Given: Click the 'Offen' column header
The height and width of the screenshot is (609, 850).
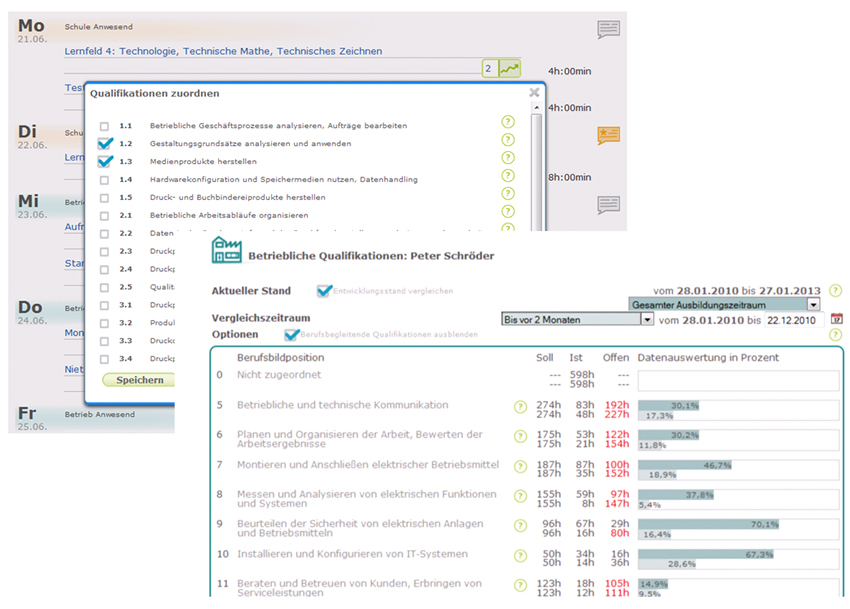Looking at the screenshot, I should 616,358.
